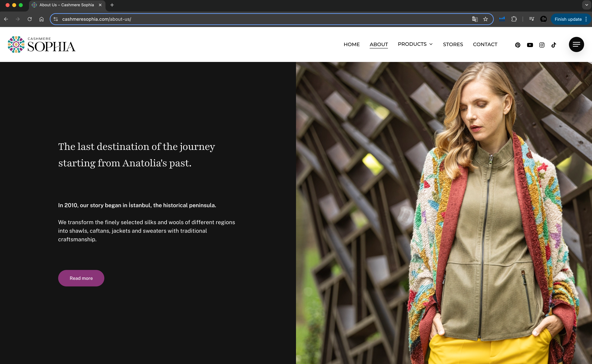Screen dimensions: 592x364
Task: Expand the PRODUCTS dropdown chevron
Action: (x=431, y=44)
